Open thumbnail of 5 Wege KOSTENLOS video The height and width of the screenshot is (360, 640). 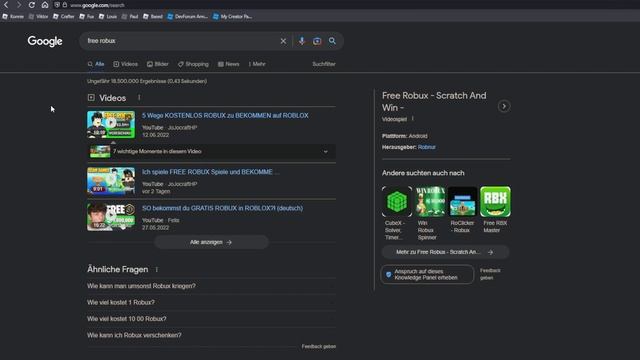coord(111,124)
